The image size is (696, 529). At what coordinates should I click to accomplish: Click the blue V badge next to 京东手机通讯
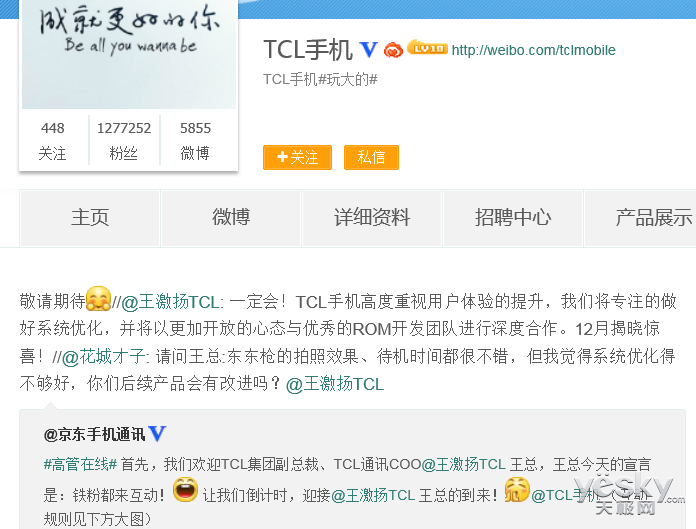click(x=157, y=433)
